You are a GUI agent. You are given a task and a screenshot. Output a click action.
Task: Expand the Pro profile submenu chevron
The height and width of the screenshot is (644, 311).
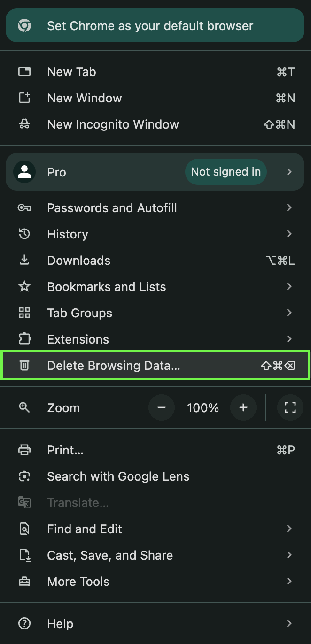click(x=289, y=172)
